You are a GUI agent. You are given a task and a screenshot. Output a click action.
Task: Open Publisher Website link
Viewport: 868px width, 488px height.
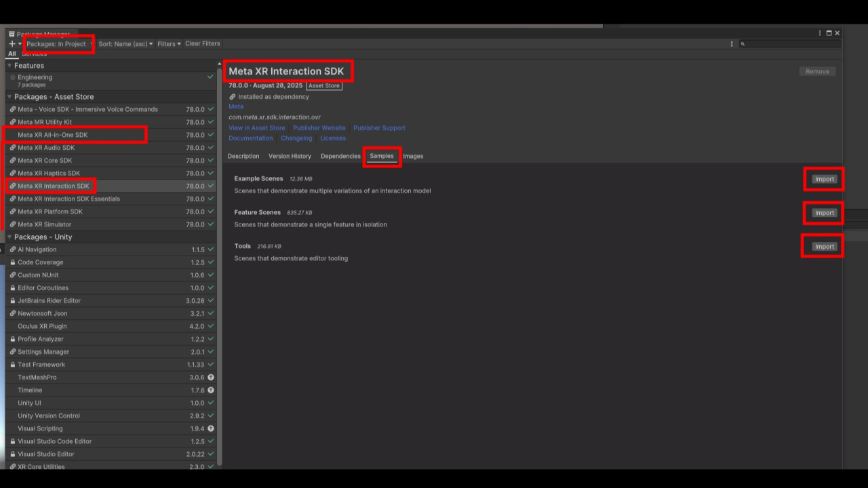(x=319, y=127)
